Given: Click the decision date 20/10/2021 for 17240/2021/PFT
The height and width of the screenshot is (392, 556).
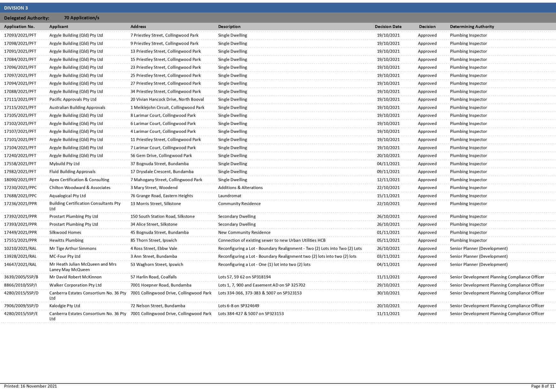Looking at the screenshot, I should coord(388,156).
